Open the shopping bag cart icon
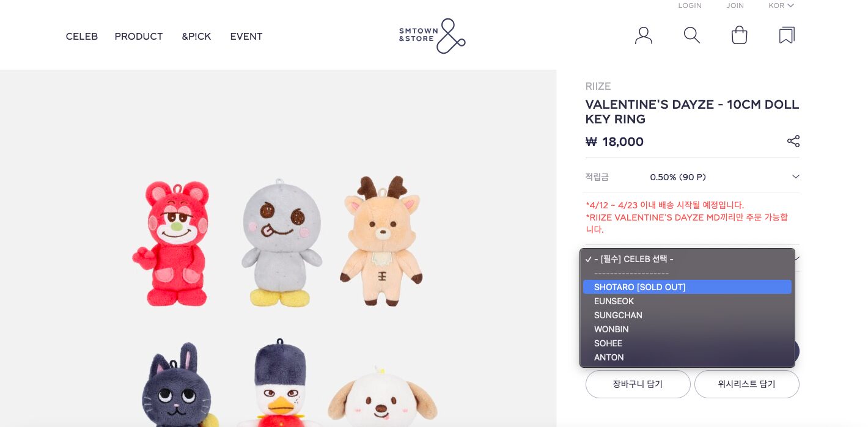 (x=740, y=35)
